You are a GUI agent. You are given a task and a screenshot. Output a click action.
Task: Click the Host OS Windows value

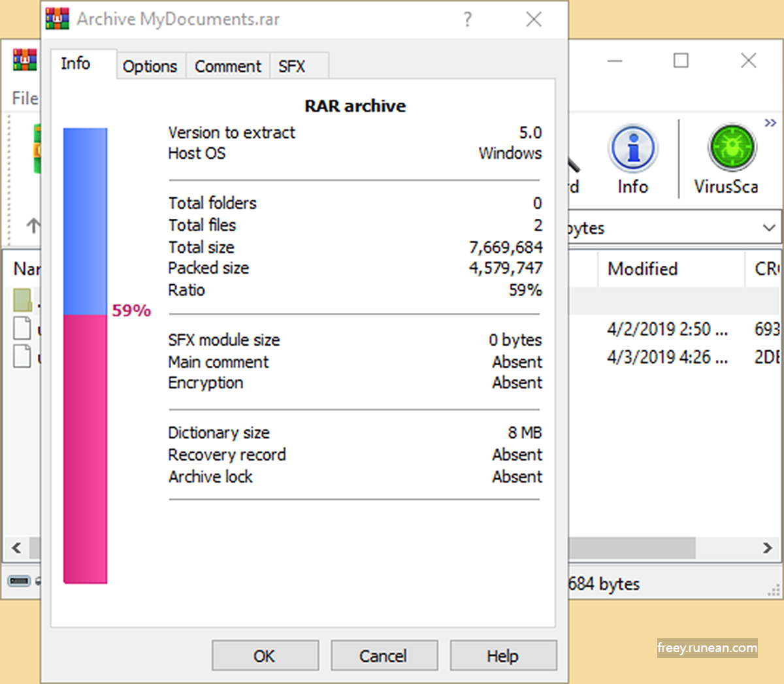(x=510, y=154)
